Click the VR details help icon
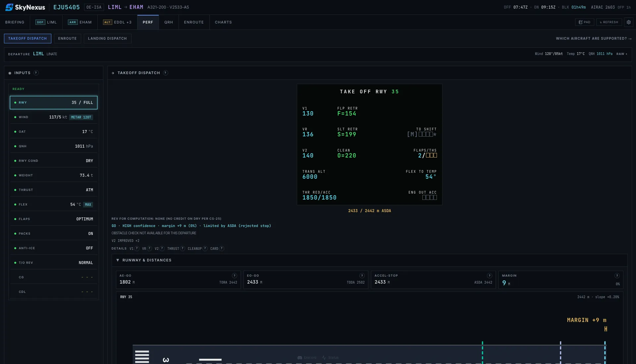This screenshot has width=636, height=364. 149,249
